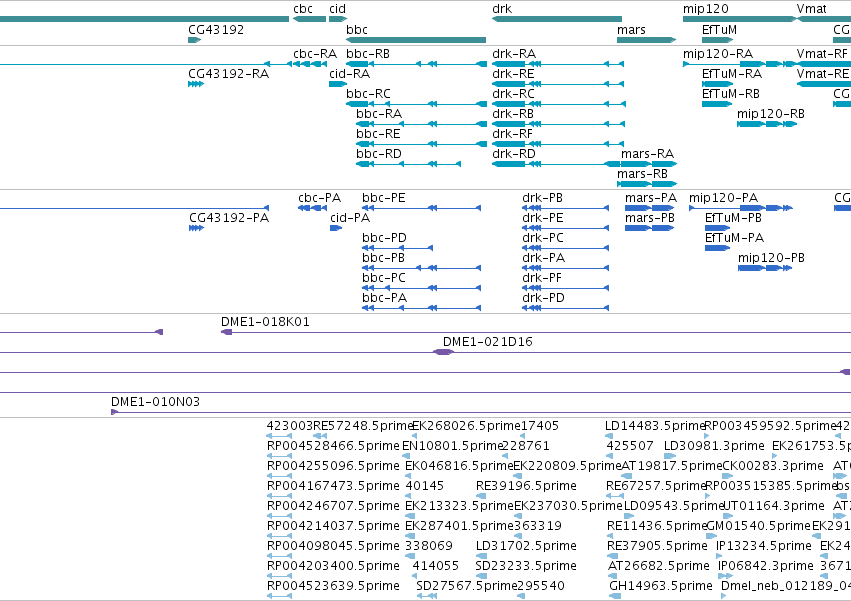This screenshot has height=601, width=851.
Task: Click transcript label mip120-RB
Action: 771,114
